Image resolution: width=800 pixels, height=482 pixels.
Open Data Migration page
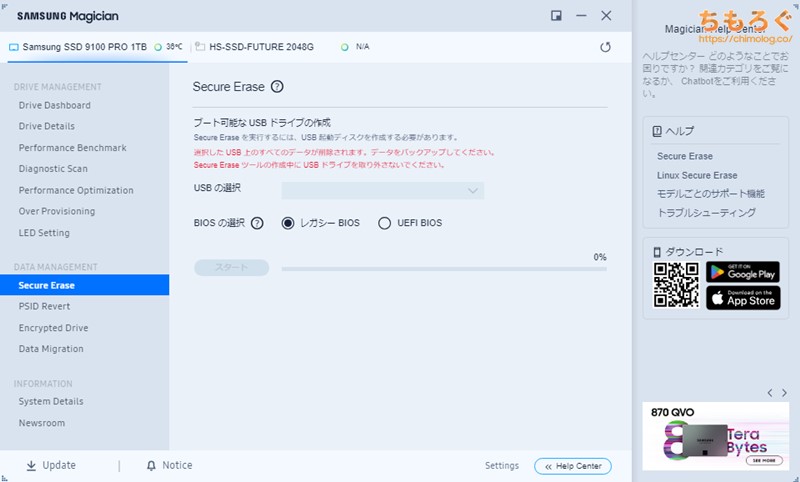(x=51, y=349)
